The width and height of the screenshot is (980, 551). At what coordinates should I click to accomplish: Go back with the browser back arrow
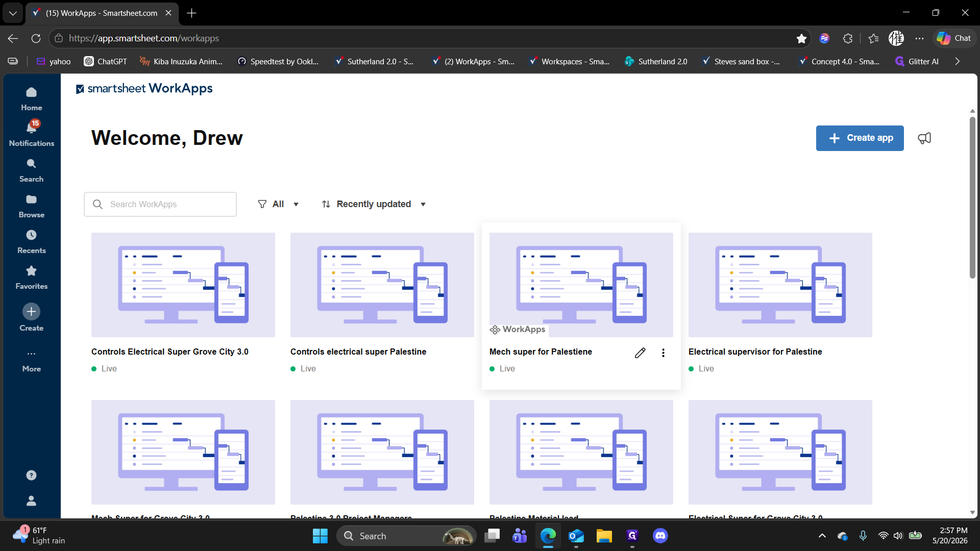pos(13,38)
